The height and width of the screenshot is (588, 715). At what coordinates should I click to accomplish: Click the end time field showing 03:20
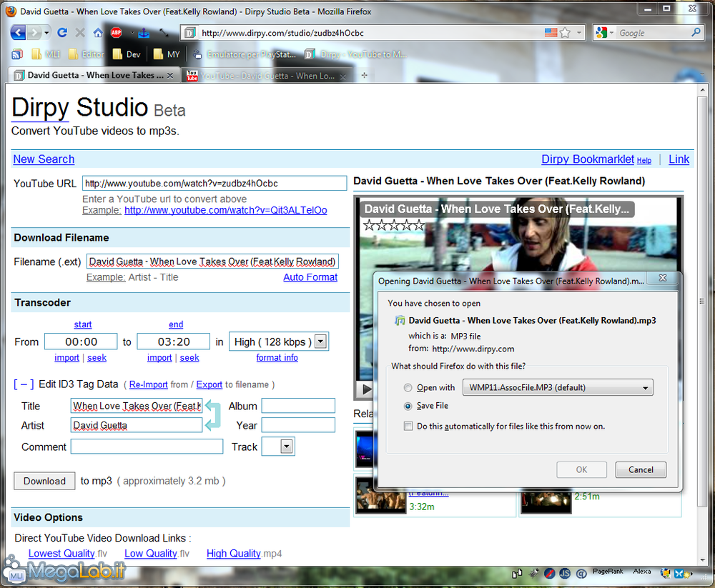point(173,342)
